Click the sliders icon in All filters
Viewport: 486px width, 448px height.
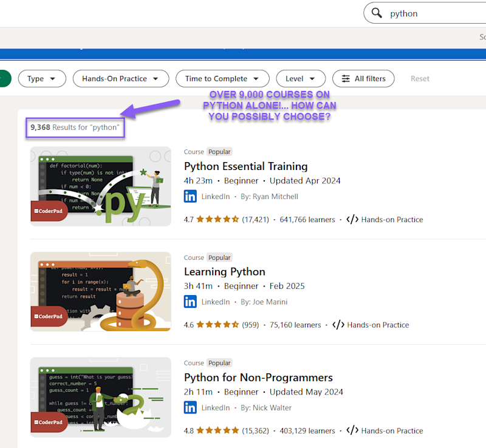(x=346, y=79)
